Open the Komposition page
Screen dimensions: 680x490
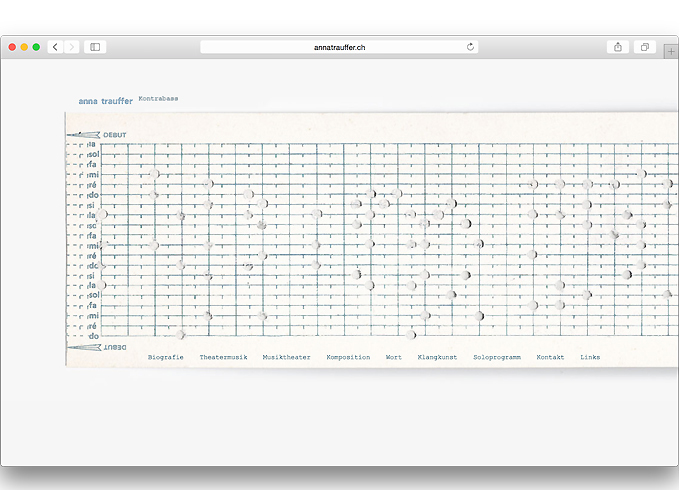[x=348, y=357]
